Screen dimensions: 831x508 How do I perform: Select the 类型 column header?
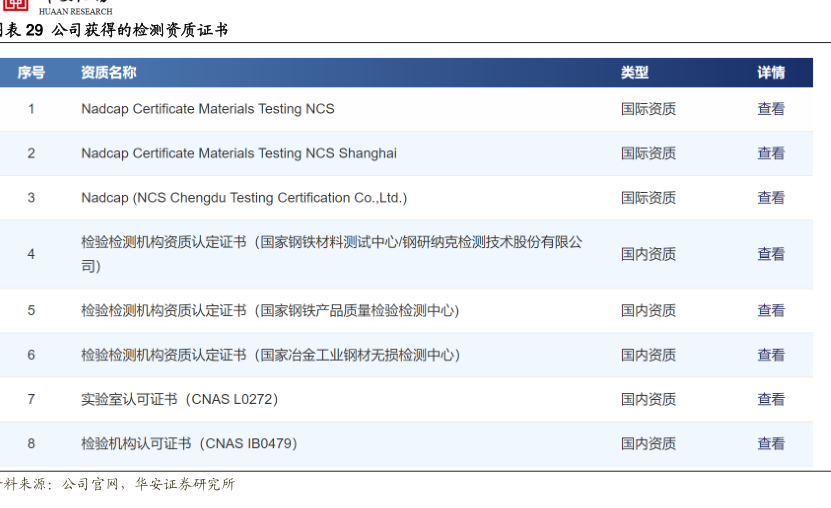tap(634, 72)
